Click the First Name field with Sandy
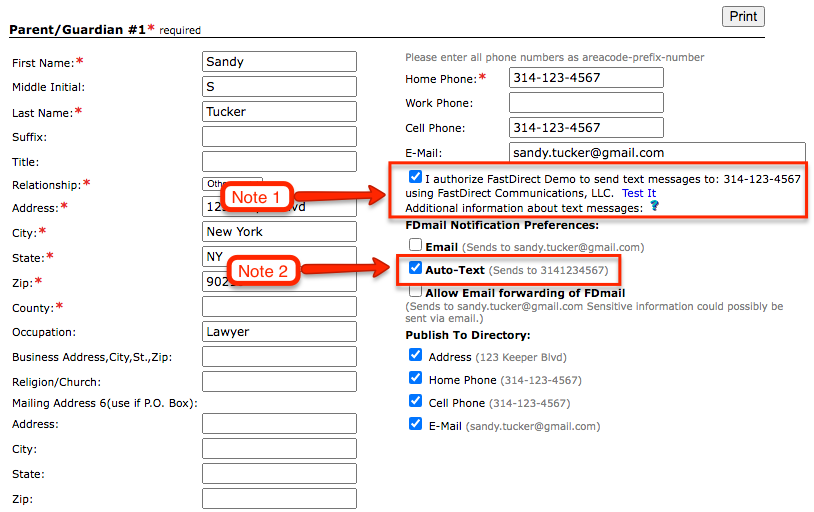The image size is (814, 512). pyautogui.click(x=279, y=62)
